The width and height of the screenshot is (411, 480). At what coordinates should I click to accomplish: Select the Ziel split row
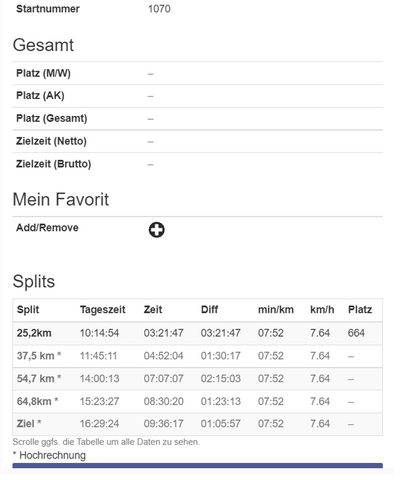point(198,424)
